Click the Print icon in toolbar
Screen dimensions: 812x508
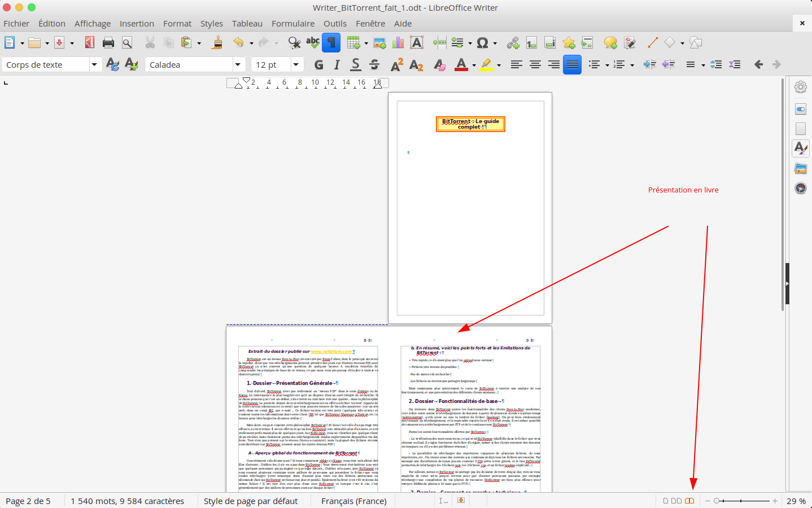point(108,42)
